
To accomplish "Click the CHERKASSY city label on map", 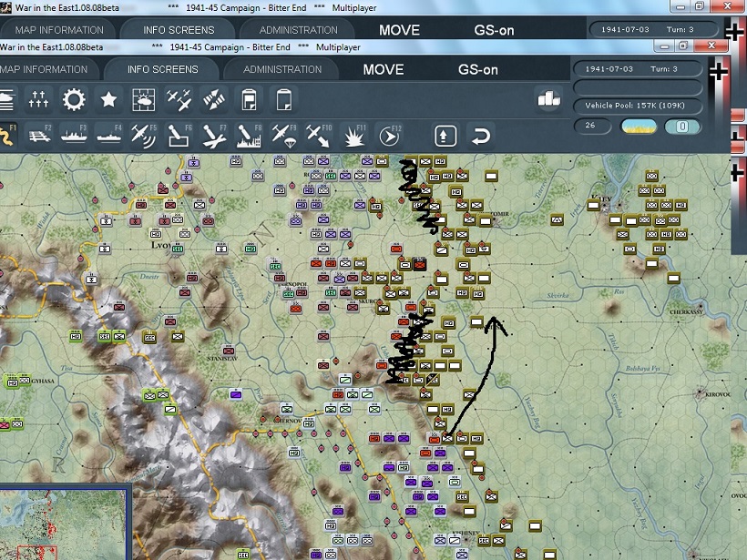I will (x=686, y=312).
